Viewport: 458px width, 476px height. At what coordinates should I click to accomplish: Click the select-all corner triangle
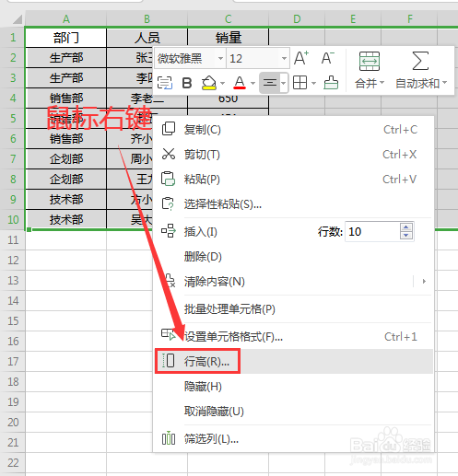(x=17, y=19)
